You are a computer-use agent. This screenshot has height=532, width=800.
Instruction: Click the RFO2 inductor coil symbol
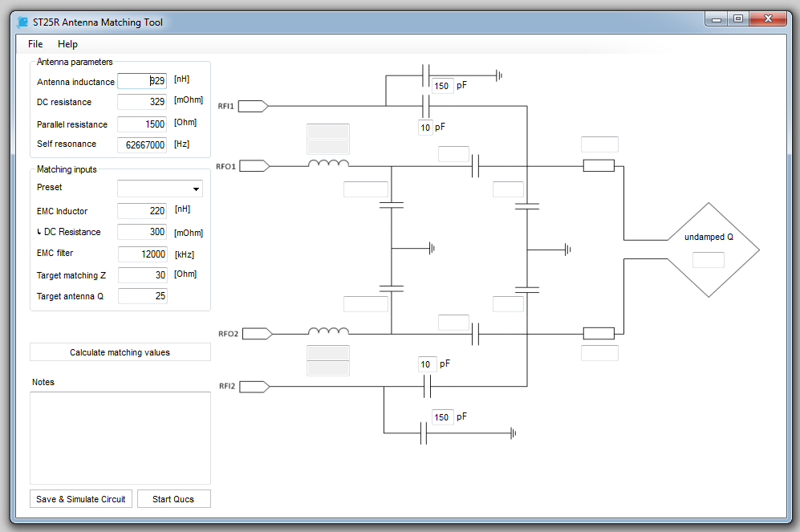pyautogui.click(x=328, y=331)
